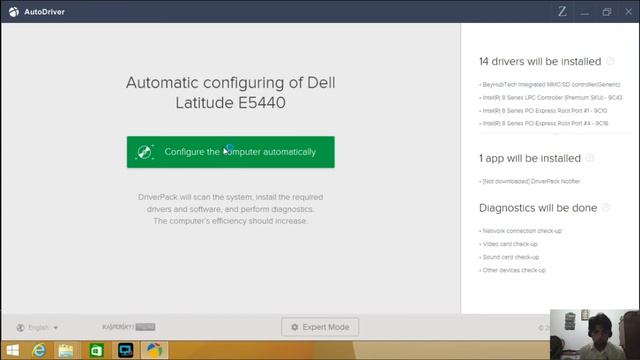Select Network connection check-up item
This screenshot has height=360, width=640.
tap(520, 231)
